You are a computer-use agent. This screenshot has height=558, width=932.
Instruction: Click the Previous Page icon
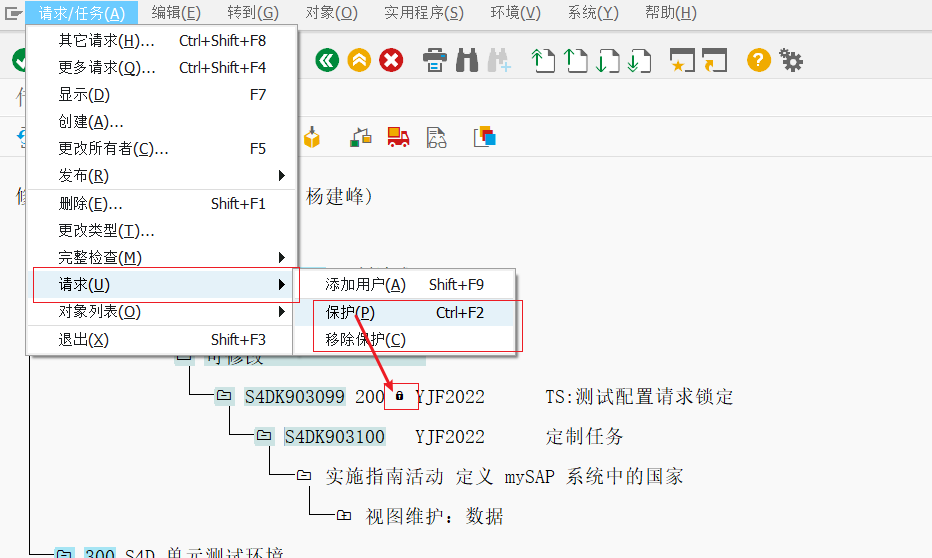575,60
